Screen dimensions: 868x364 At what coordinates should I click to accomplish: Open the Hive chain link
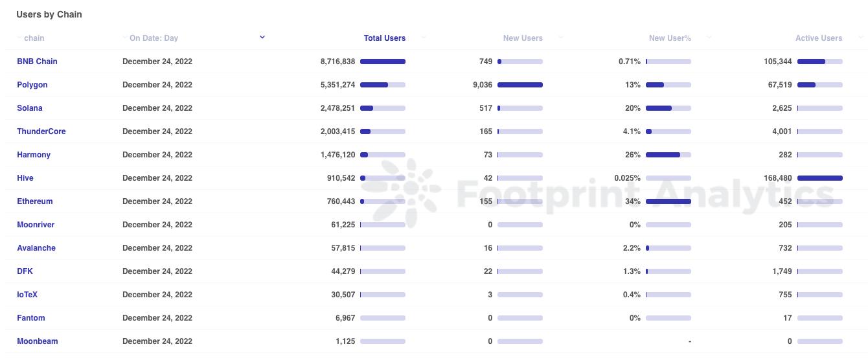coord(25,178)
